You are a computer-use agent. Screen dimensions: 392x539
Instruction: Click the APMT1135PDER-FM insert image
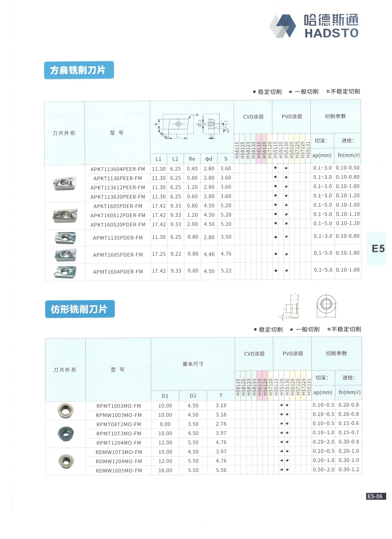pos(65,238)
